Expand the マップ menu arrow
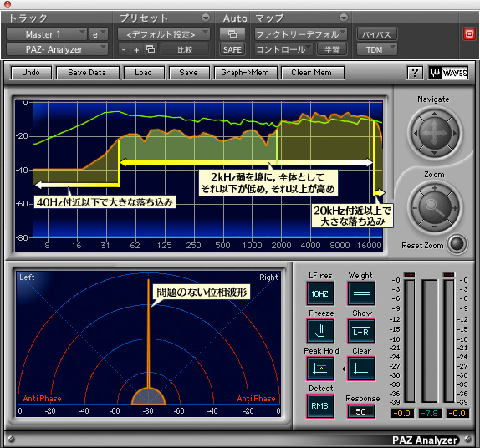This screenshot has width=480, height=448. coord(344,18)
